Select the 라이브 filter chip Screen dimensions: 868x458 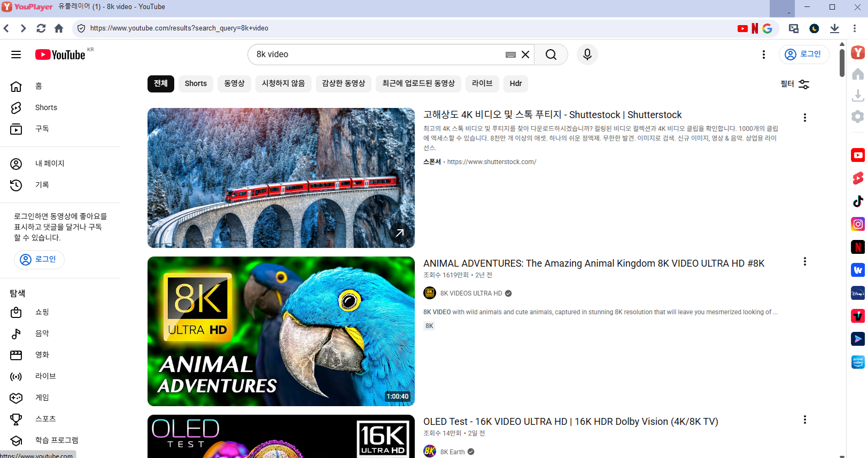tap(482, 83)
